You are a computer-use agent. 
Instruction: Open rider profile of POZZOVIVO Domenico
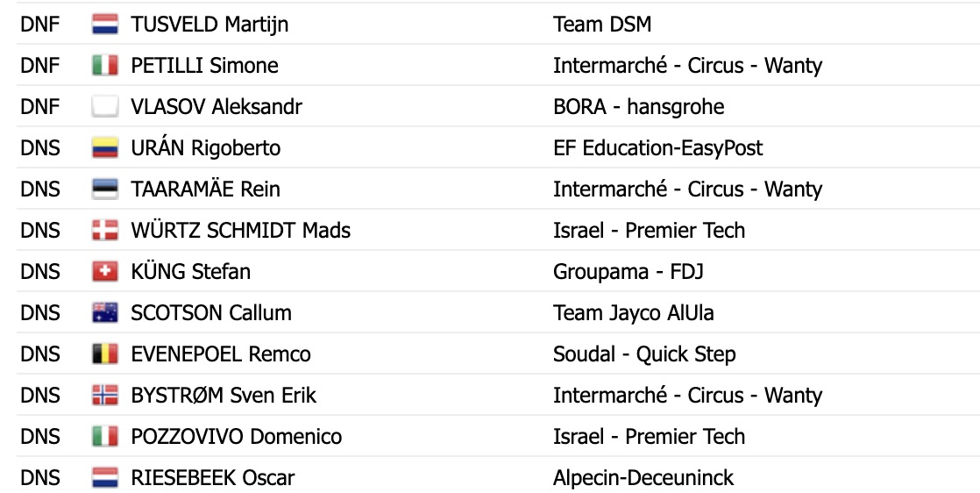[237, 437]
